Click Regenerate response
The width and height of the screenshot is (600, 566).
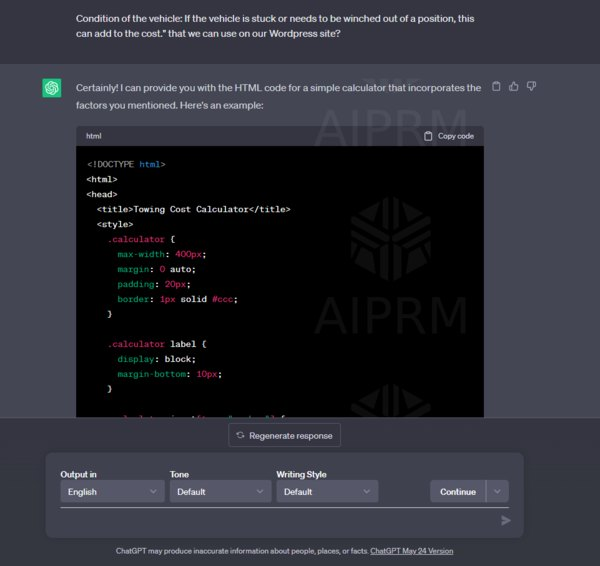pos(284,435)
